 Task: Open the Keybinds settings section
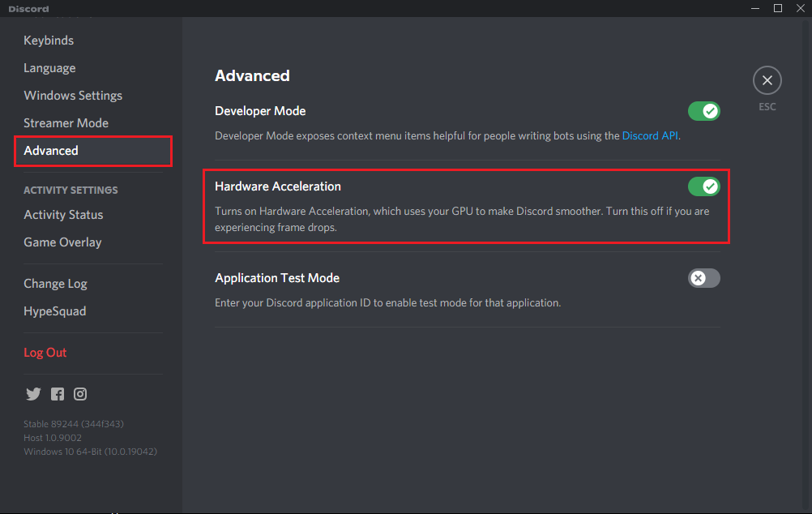(x=49, y=41)
